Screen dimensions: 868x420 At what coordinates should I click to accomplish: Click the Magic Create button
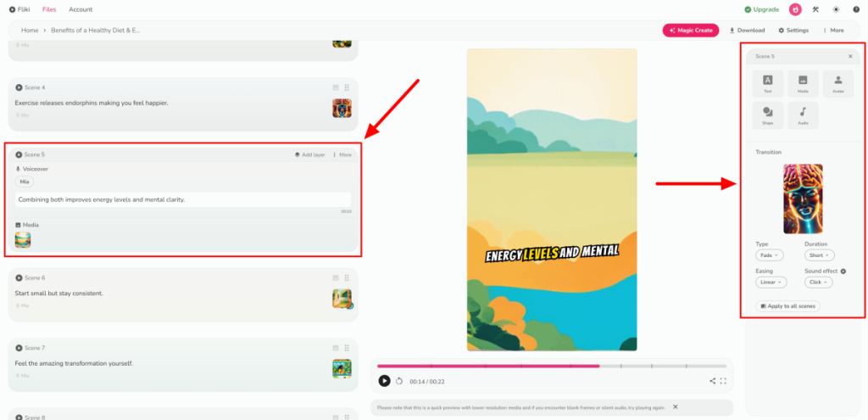coord(691,31)
